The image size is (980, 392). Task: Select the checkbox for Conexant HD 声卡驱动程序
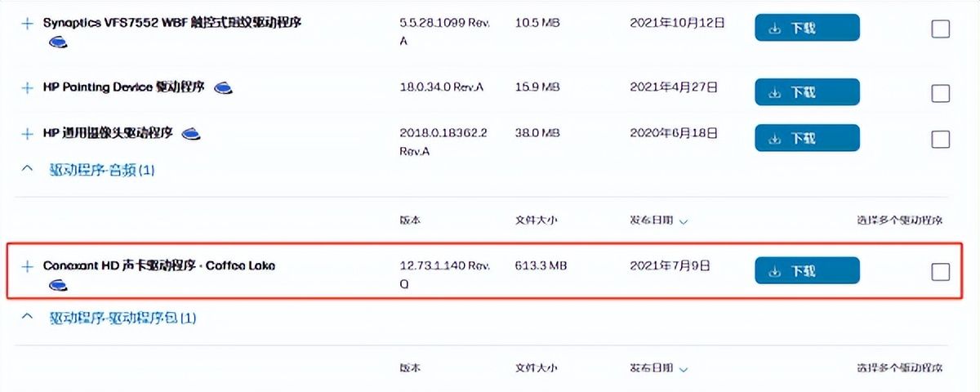[941, 272]
